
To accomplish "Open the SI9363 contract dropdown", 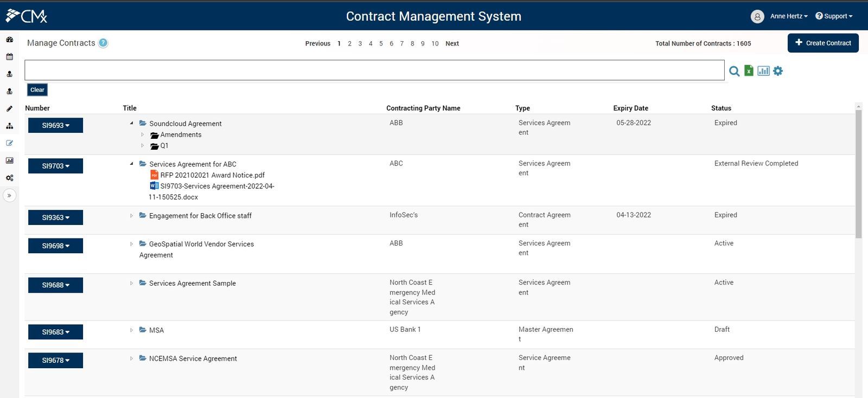I will click(55, 217).
